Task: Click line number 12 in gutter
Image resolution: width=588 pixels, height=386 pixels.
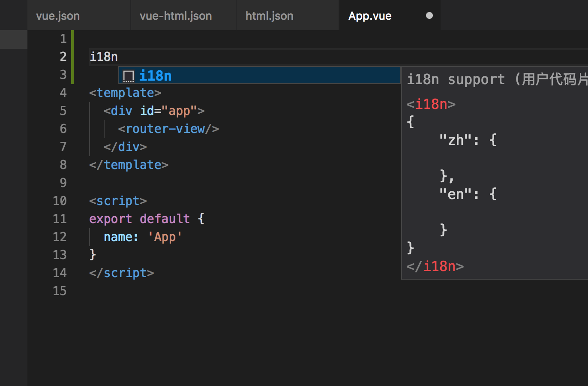Action: [60, 237]
